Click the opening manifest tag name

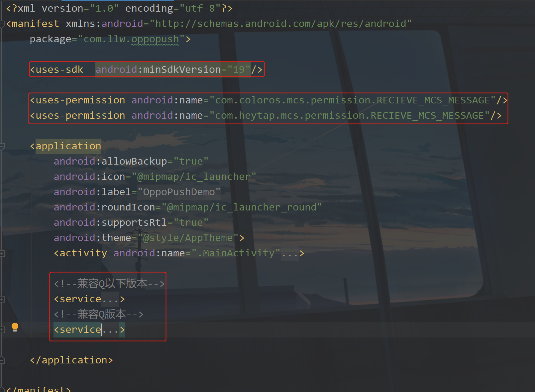[36, 24]
